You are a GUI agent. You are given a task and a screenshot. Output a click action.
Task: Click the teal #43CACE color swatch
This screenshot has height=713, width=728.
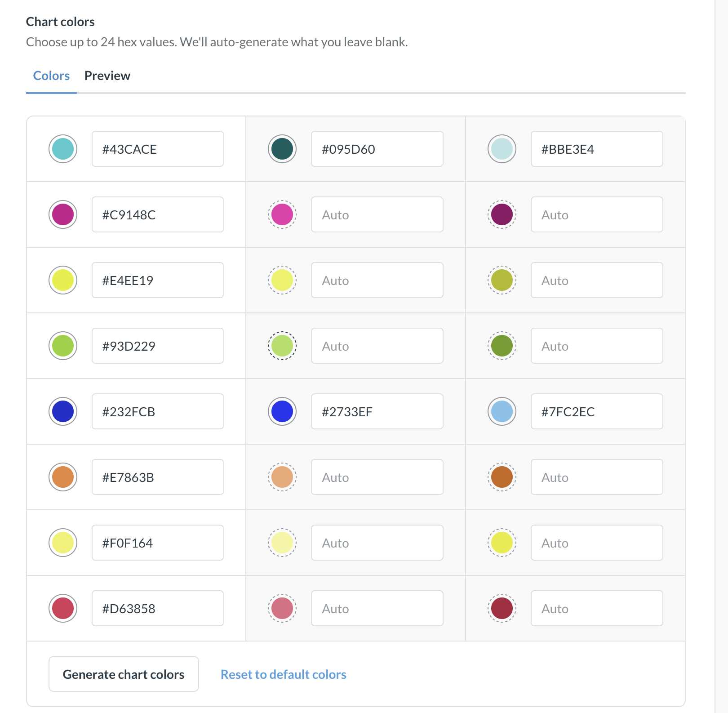tap(63, 149)
